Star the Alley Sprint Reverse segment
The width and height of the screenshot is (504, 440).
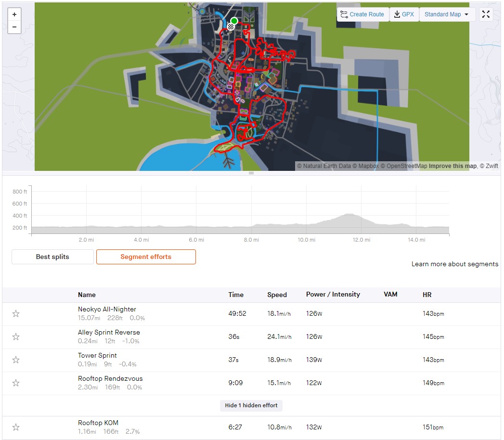point(16,337)
